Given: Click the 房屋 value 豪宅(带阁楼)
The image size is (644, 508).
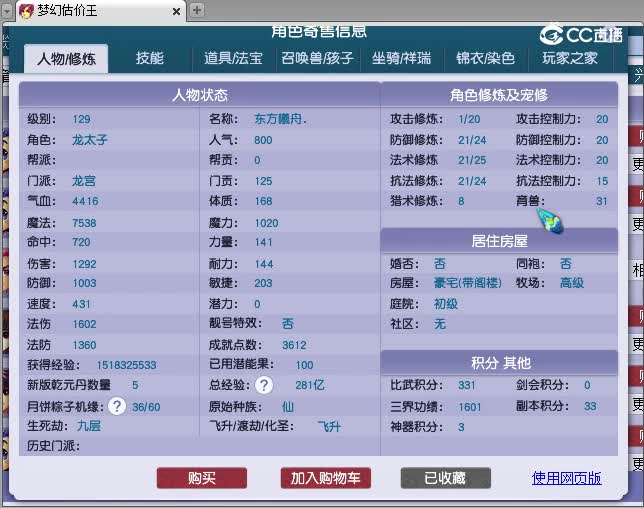Looking at the screenshot, I should tap(468, 283).
